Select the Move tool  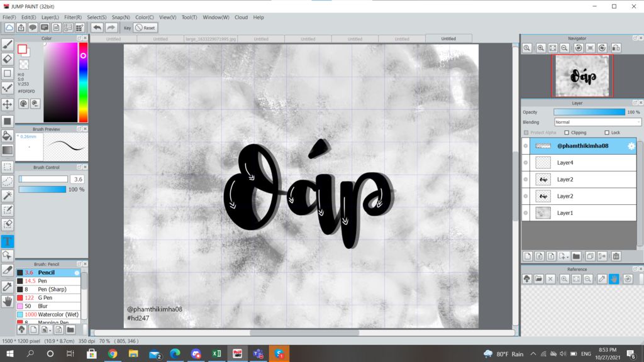pos(8,104)
